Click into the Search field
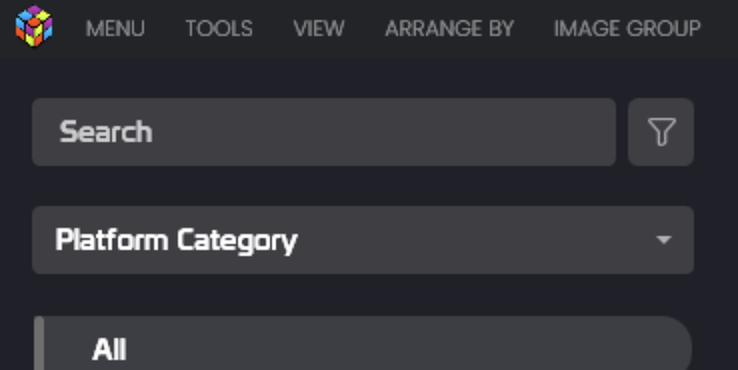 pyautogui.click(x=324, y=132)
